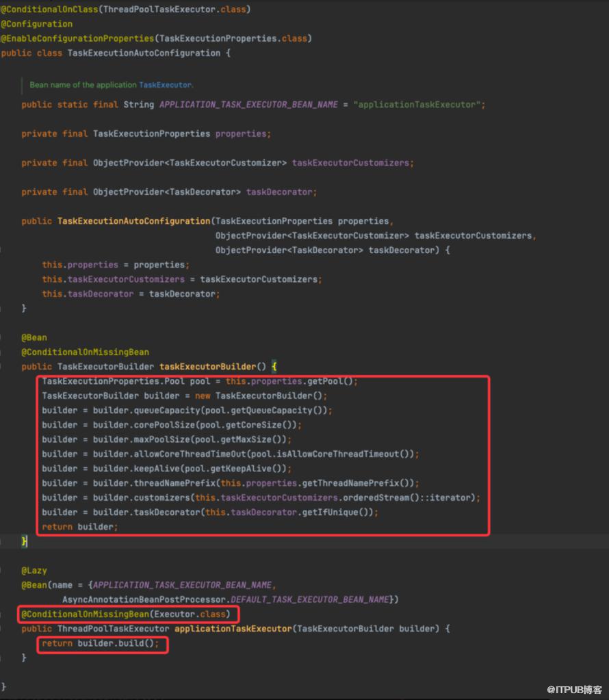Screen dimensions: 609x700
Task: Click highlighted opening brace of taskExecutorBuilder
Action: click(x=274, y=367)
